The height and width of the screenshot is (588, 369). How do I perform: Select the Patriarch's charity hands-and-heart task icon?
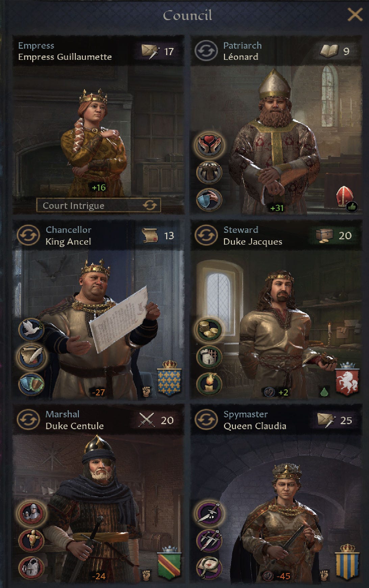pos(209,145)
